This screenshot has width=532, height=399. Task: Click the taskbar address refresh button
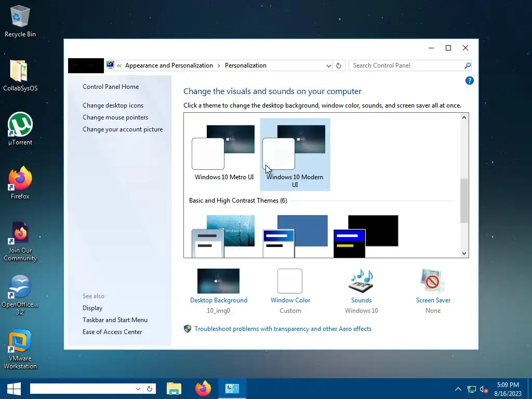click(150, 389)
